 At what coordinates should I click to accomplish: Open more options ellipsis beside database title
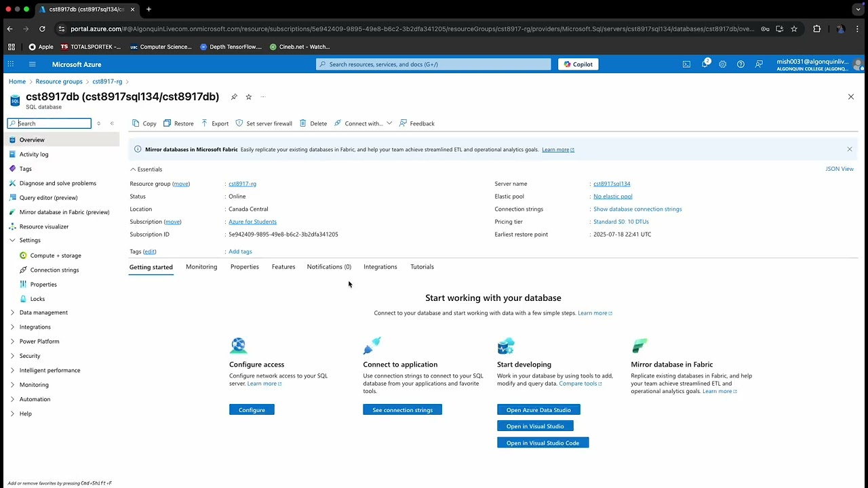point(263,97)
